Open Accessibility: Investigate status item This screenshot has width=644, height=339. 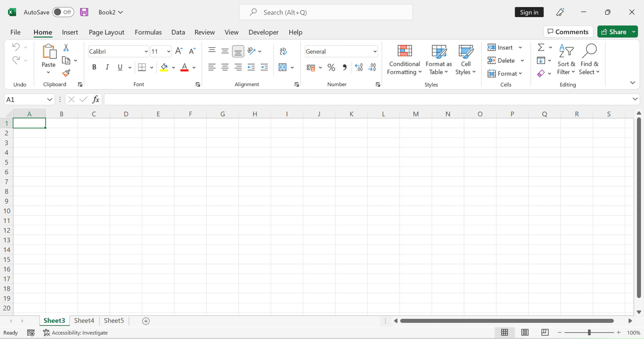(x=75, y=333)
